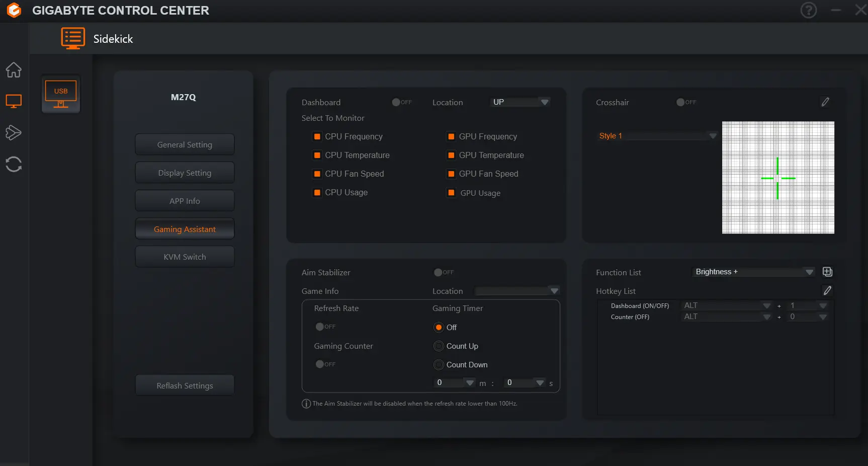Open the KVM Switch tab
The height and width of the screenshot is (466, 868).
tap(185, 257)
